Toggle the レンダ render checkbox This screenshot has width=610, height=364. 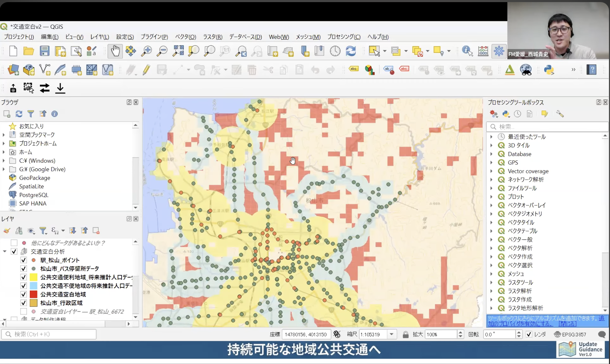click(x=529, y=334)
